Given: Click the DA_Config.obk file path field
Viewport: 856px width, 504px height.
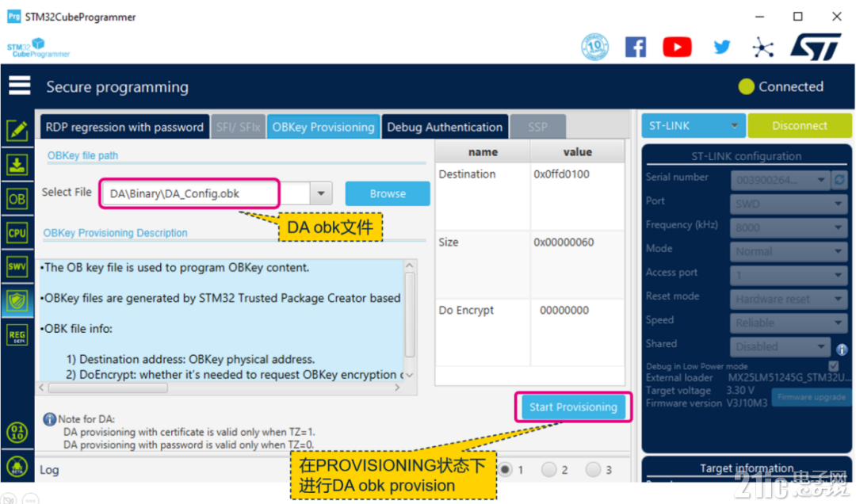Looking at the screenshot, I should [206, 193].
